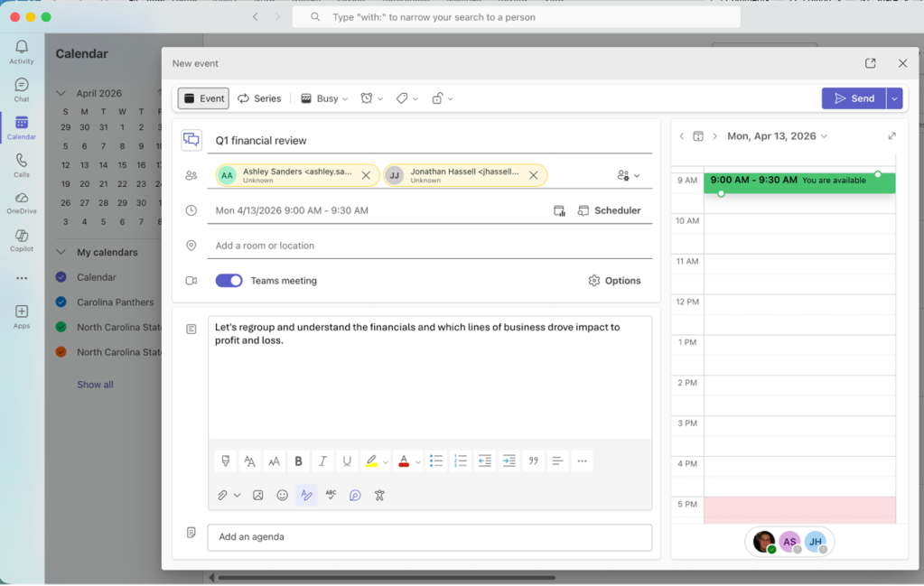The image size is (924, 586).
Task: Open the Scheduler view
Action: click(x=611, y=210)
